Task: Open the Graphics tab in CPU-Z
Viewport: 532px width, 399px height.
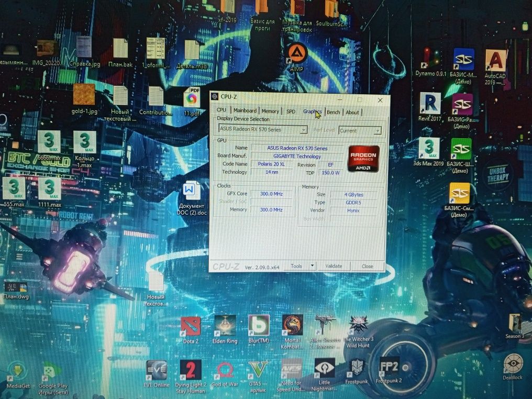Action: 312,112
